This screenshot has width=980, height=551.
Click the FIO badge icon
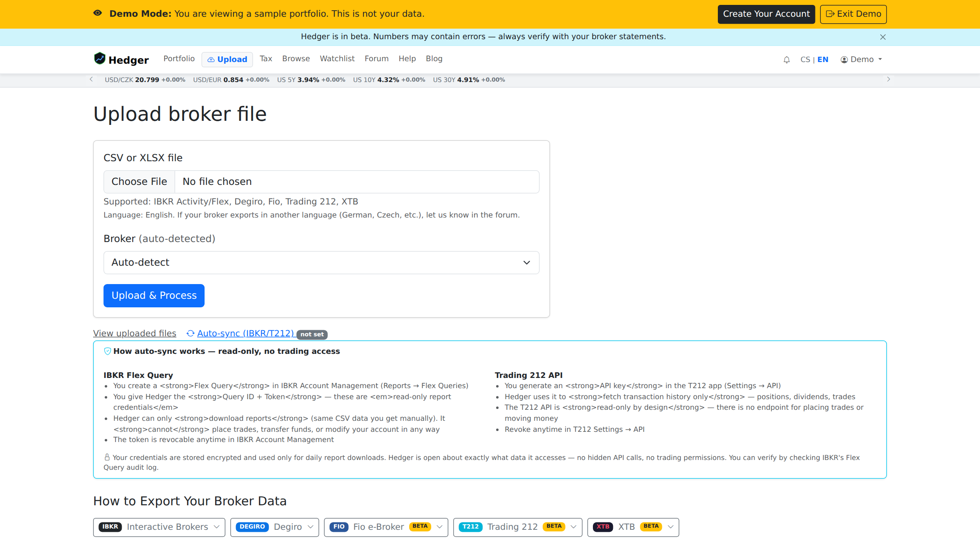[339, 527]
